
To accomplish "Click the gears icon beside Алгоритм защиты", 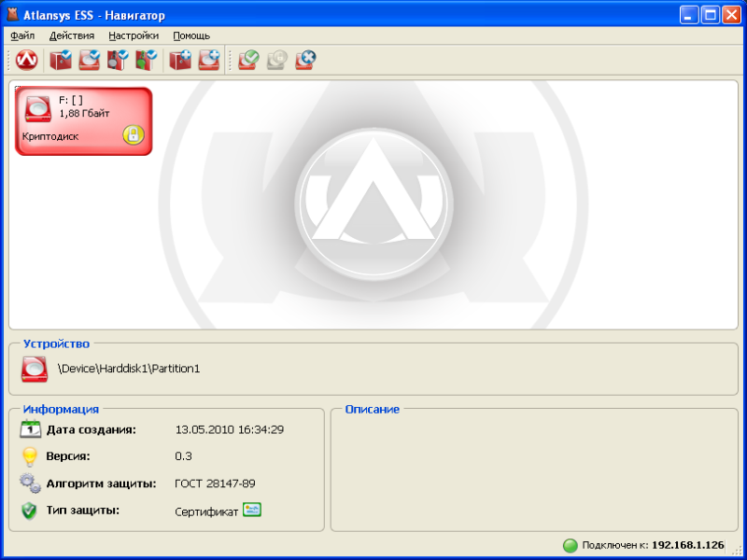I will [x=30, y=483].
